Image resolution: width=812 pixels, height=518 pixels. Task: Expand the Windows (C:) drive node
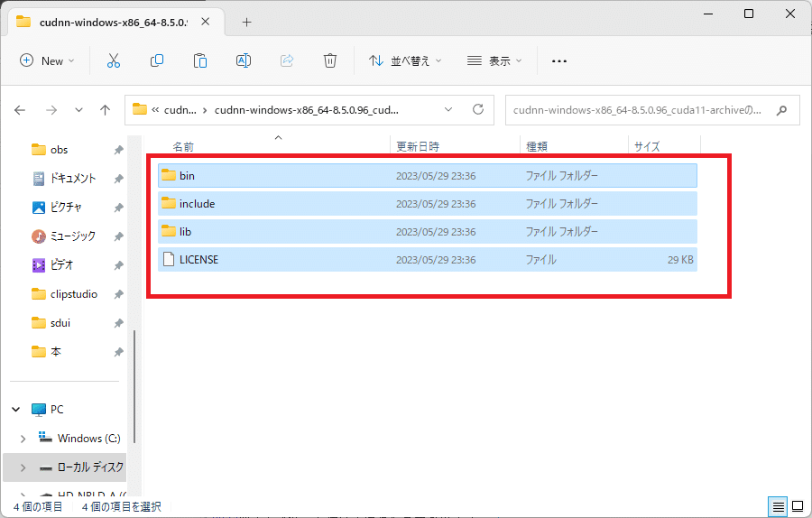[x=23, y=439]
